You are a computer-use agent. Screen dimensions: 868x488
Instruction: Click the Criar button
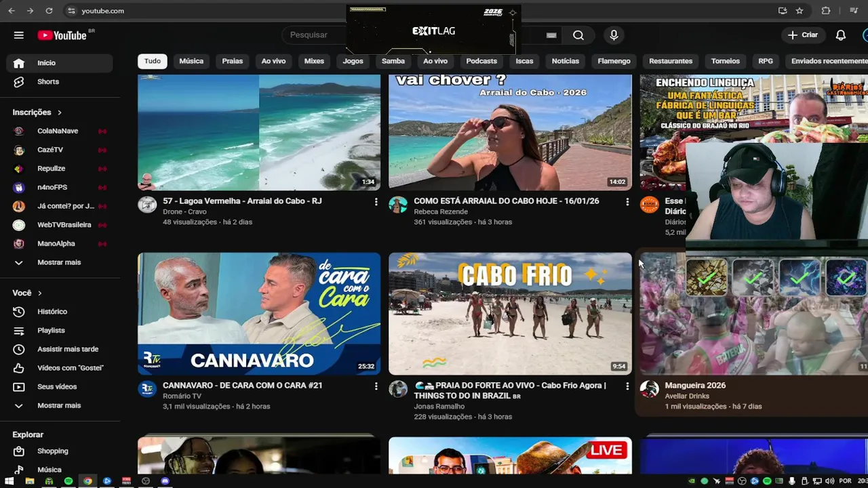(x=803, y=35)
